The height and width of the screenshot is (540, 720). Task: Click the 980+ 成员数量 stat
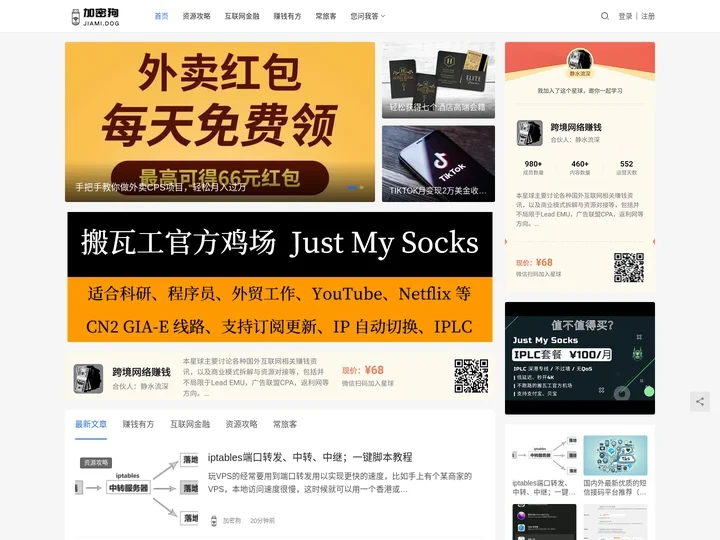coord(533,168)
